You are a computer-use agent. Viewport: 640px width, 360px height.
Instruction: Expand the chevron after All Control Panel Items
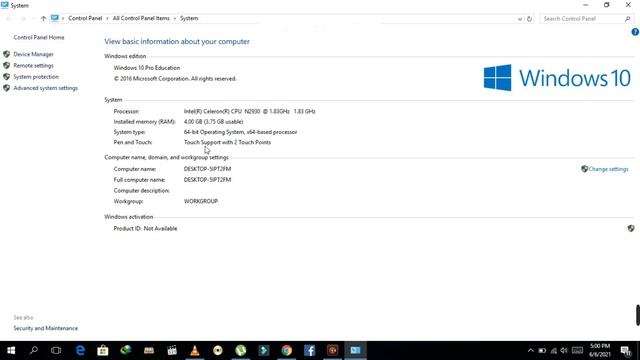coord(175,18)
